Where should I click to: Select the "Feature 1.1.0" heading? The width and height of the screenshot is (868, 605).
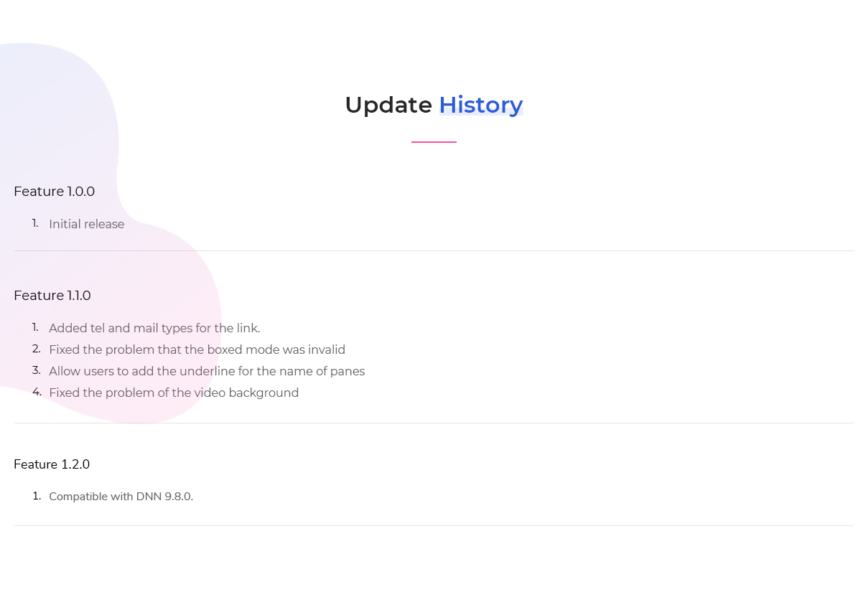click(52, 296)
